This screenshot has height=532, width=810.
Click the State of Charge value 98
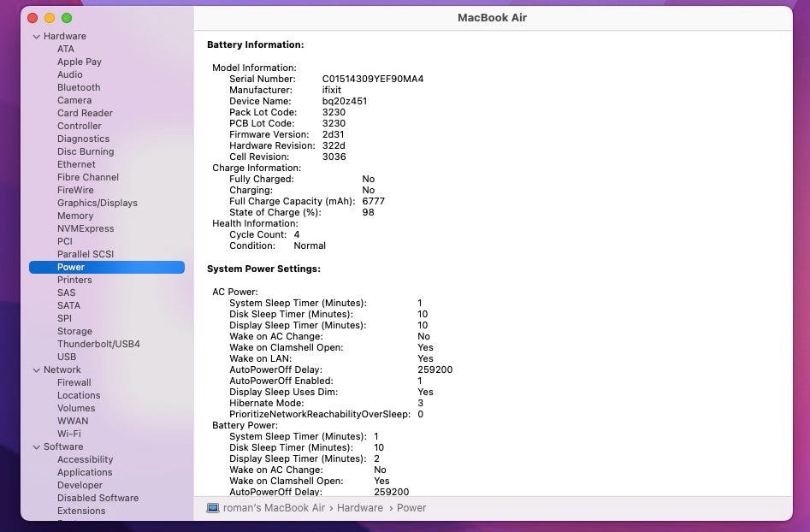coord(368,212)
